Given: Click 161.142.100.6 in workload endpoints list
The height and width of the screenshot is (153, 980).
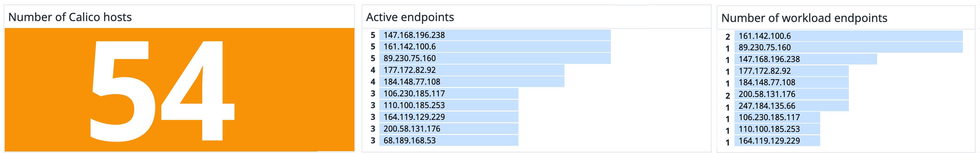Looking at the screenshot, I should (764, 36).
